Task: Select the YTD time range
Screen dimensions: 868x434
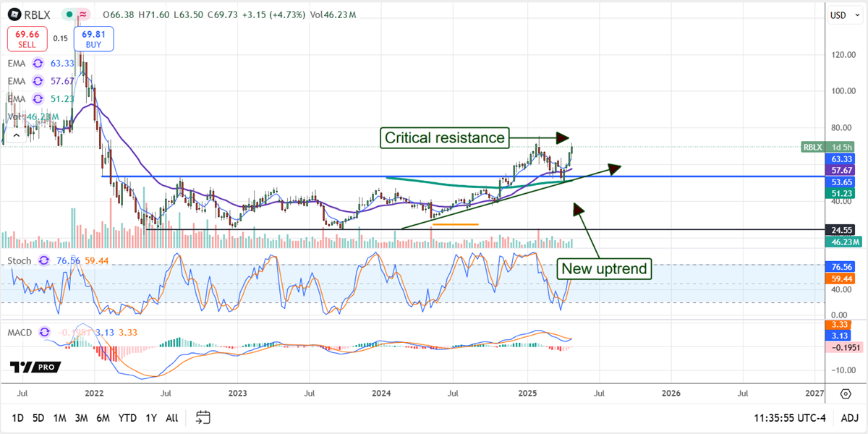Action: point(127,417)
